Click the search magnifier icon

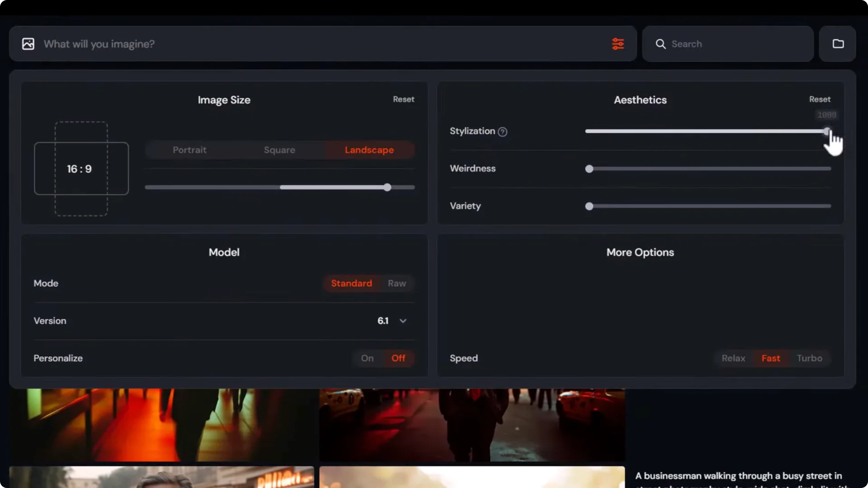click(660, 44)
